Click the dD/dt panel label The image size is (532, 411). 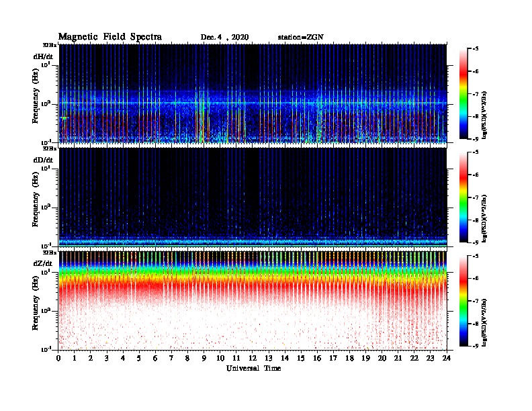(43, 160)
